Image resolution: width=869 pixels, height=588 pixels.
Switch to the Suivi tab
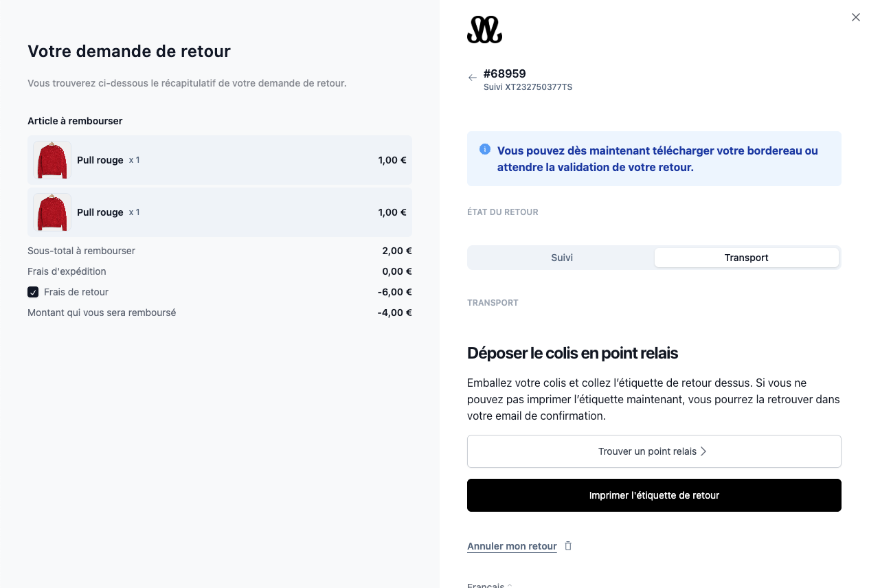click(561, 258)
